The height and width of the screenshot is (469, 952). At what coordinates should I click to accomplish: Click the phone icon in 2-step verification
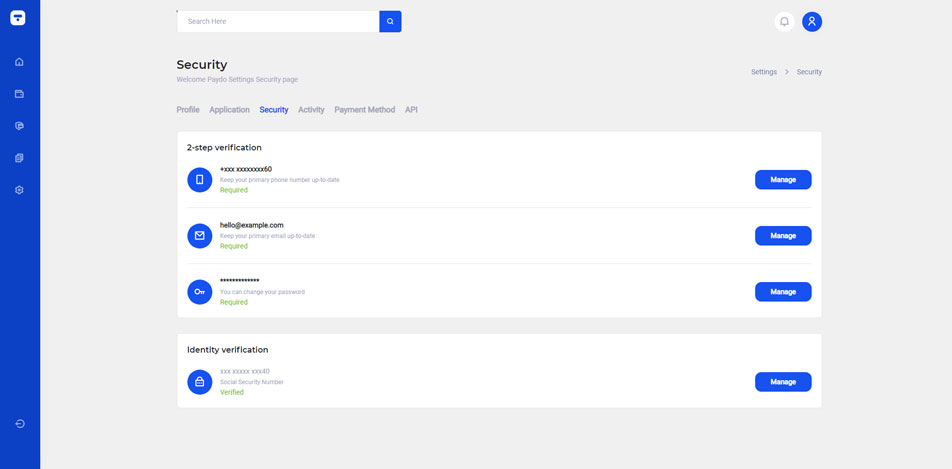pos(199,180)
